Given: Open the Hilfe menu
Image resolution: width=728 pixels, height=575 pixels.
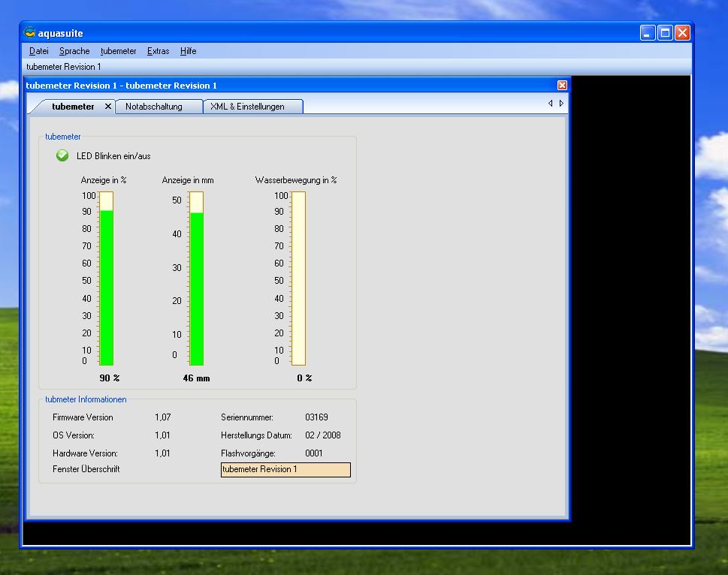Looking at the screenshot, I should pyautogui.click(x=188, y=51).
